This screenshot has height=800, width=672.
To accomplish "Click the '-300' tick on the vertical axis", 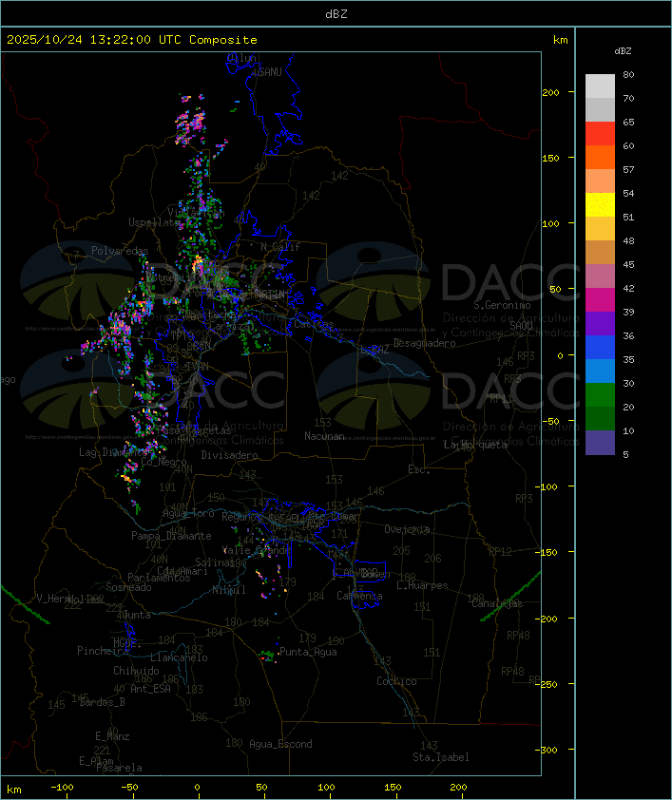I will pos(547,750).
